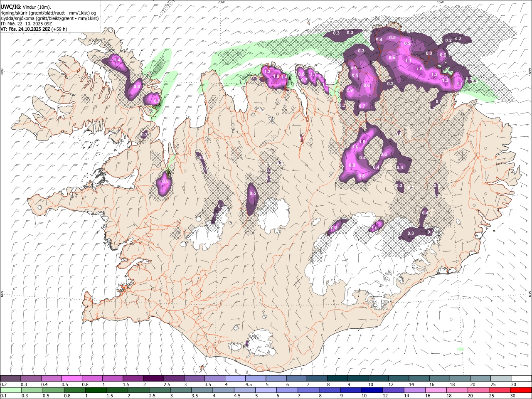Click the light pink swatch starting at 16, lower legend
The image size is (532, 399).
(436, 390)
